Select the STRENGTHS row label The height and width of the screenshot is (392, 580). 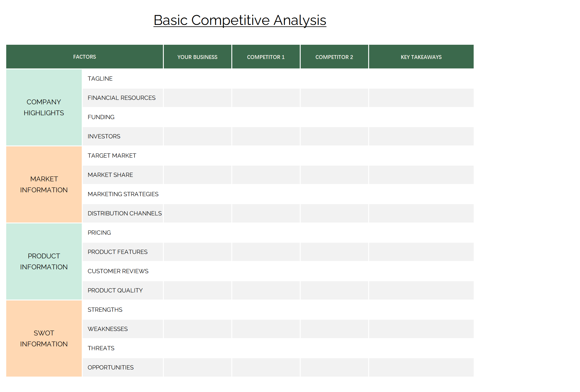click(x=105, y=310)
